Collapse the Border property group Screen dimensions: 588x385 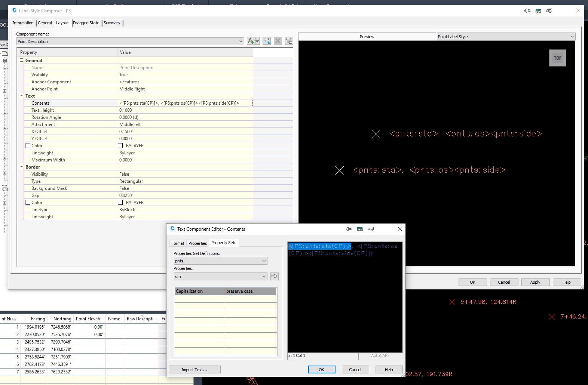[x=22, y=167]
